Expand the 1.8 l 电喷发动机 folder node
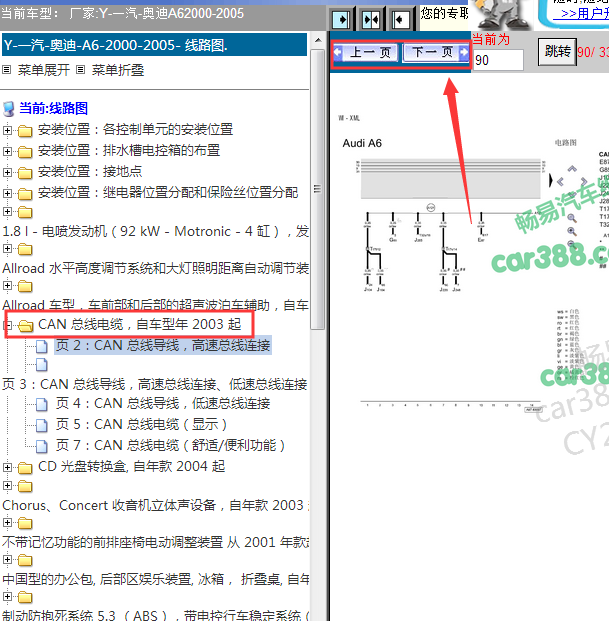The height and width of the screenshot is (621, 609). point(7,211)
